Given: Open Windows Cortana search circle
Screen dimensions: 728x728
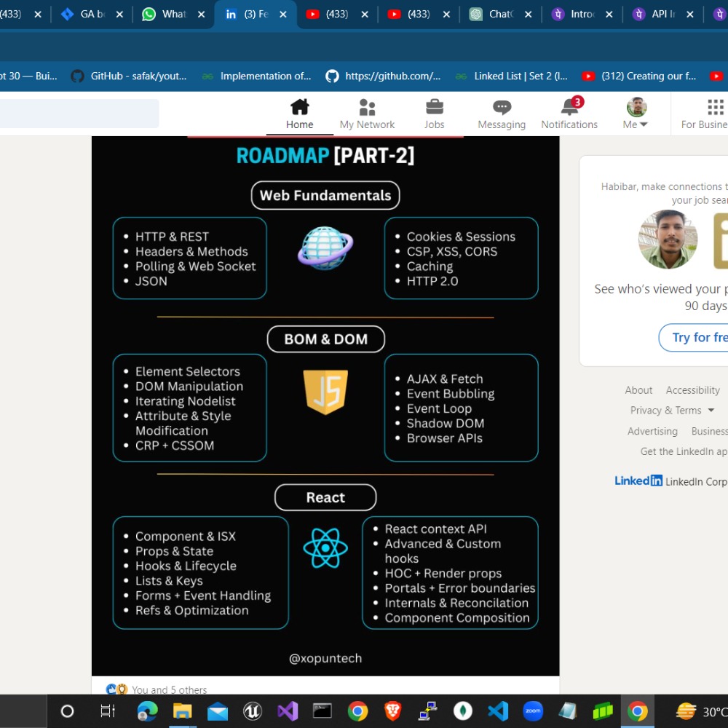Looking at the screenshot, I should 67,711.
